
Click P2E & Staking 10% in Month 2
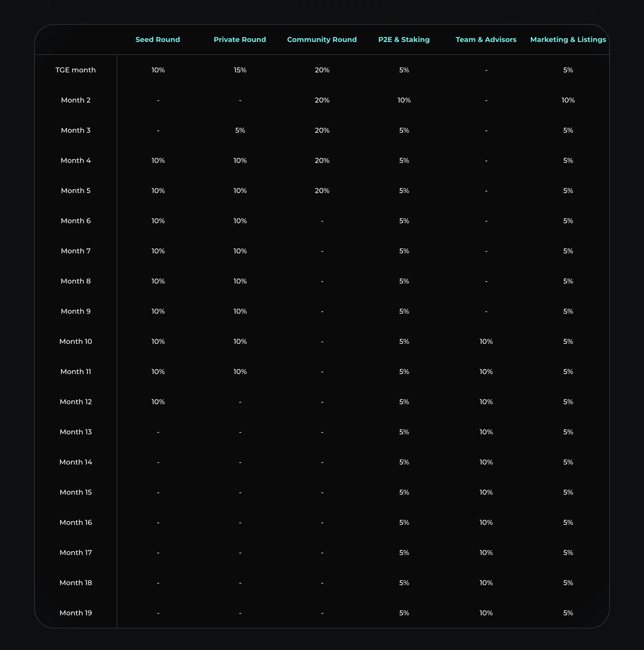tap(404, 100)
